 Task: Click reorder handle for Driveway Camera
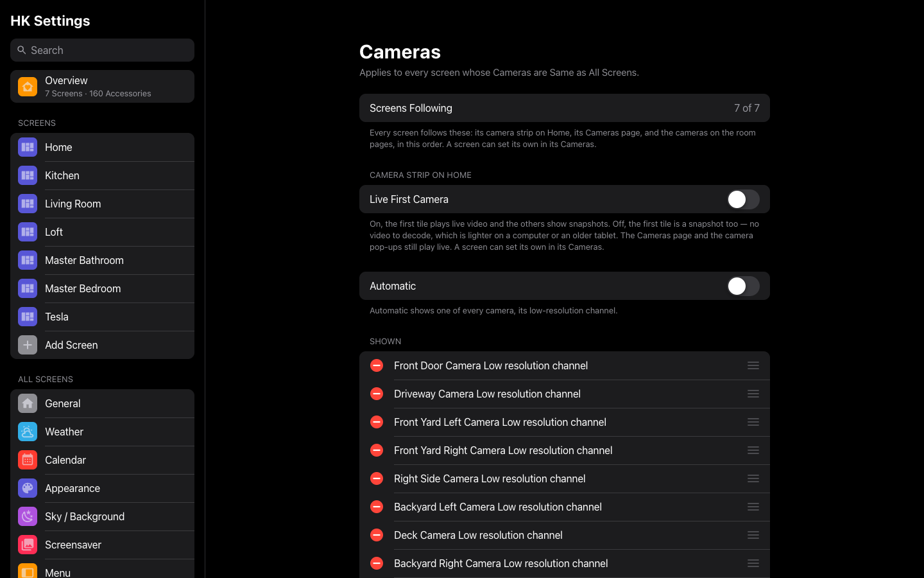[753, 394]
